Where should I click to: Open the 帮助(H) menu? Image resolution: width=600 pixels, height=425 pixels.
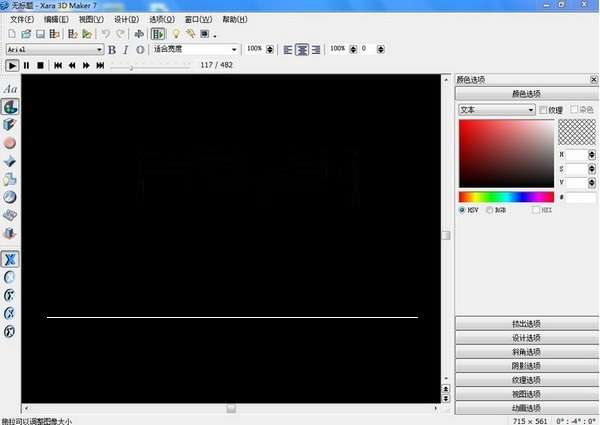click(235, 19)
